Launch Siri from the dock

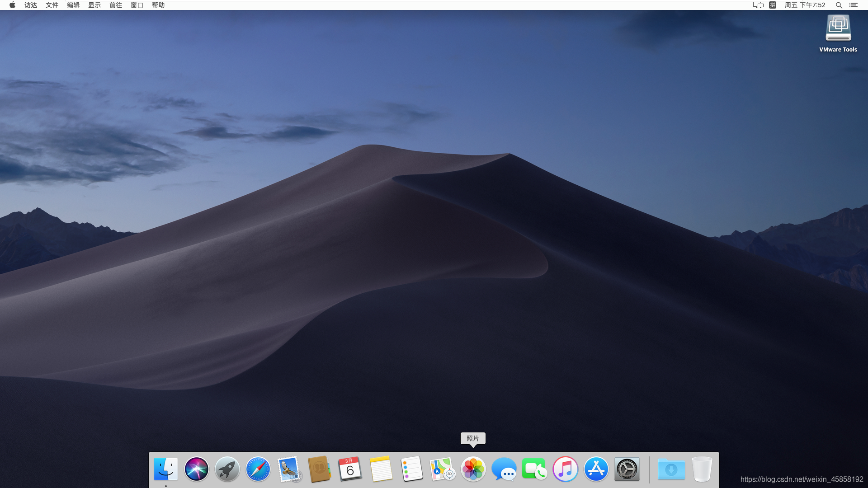coord(196,469)
